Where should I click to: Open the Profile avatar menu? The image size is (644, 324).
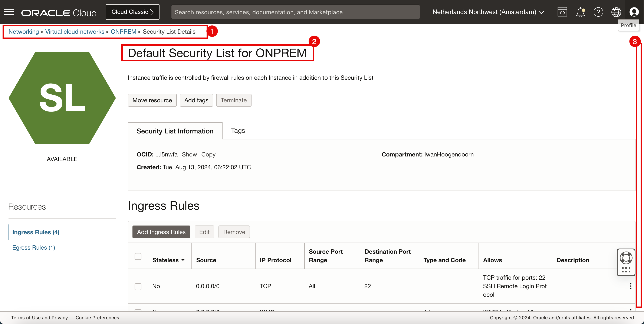click(634, 12)
